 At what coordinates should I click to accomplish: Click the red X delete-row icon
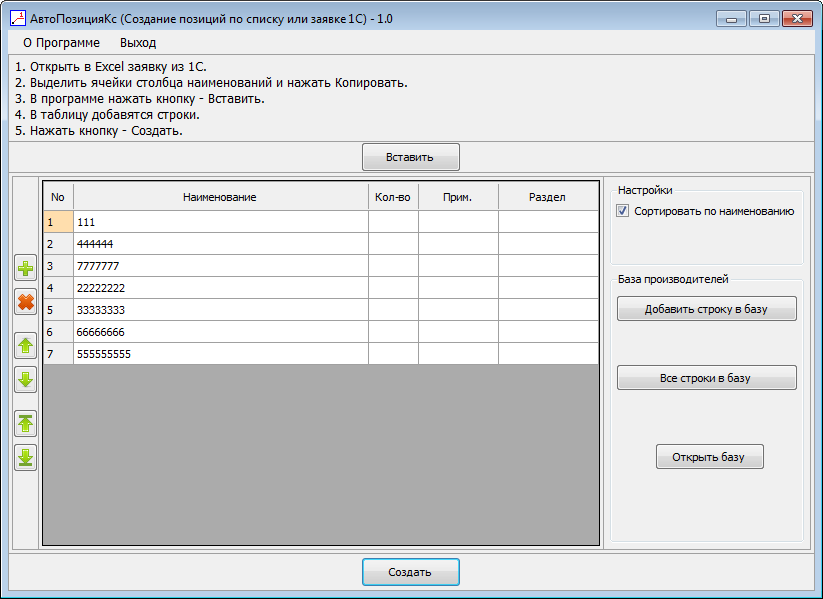25,302
